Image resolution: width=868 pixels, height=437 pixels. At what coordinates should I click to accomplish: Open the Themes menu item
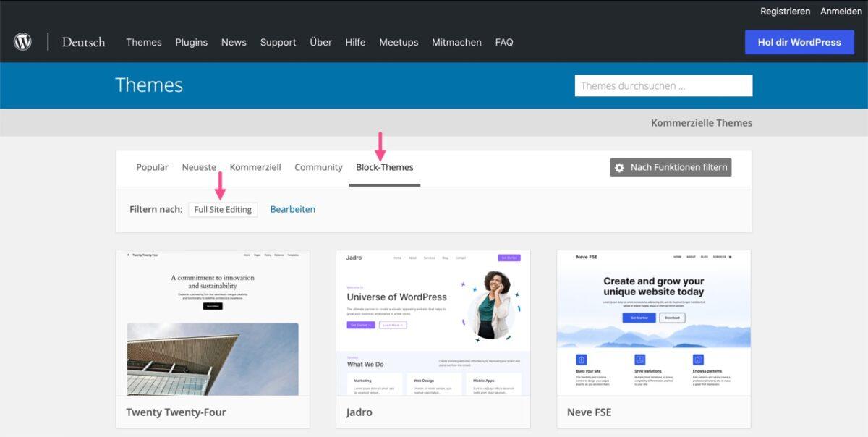pos(144,42)
